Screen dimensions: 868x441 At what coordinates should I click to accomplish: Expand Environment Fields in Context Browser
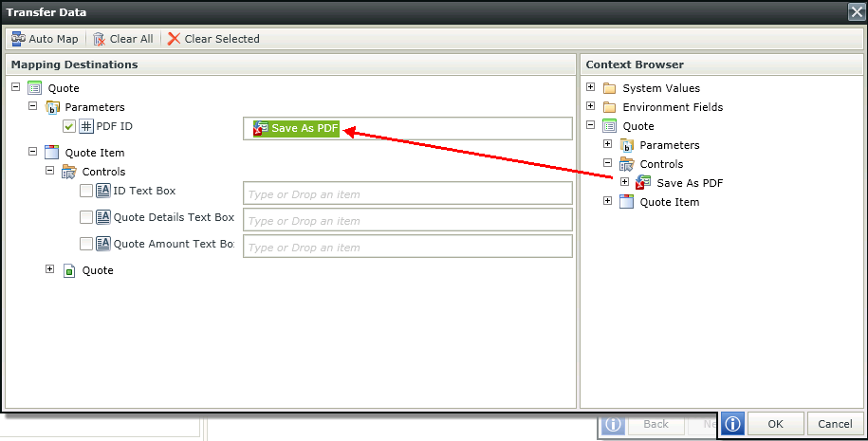(591, 105)
